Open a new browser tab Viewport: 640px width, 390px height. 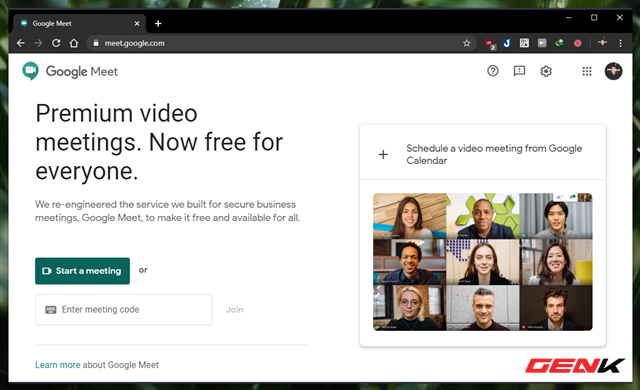point(158,24)
